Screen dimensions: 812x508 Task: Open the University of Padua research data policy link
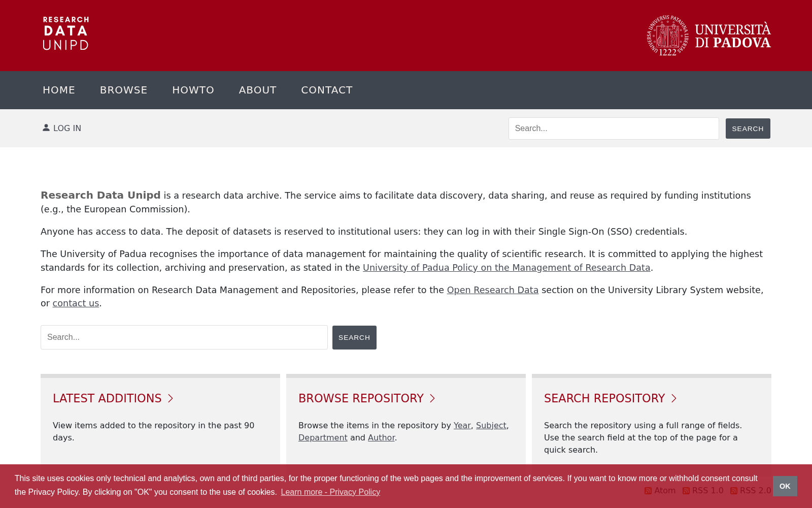506,268
